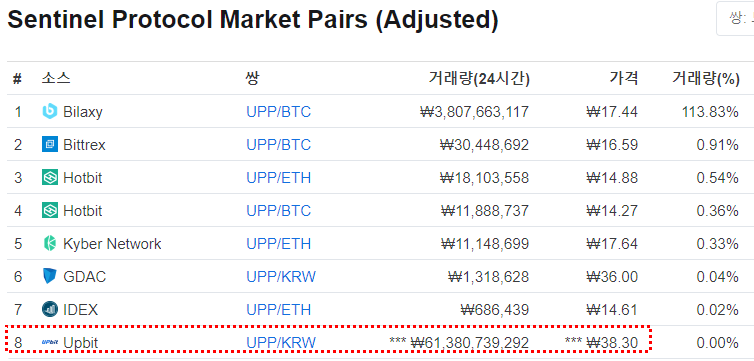Open GDAC UPP/KRW pair link
Screen dimensions: 754x361
click(281, 277)
